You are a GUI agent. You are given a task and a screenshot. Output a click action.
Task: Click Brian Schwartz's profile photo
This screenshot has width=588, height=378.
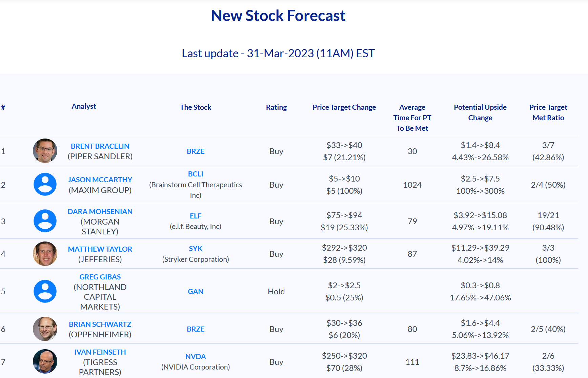(x=45, y=329)
